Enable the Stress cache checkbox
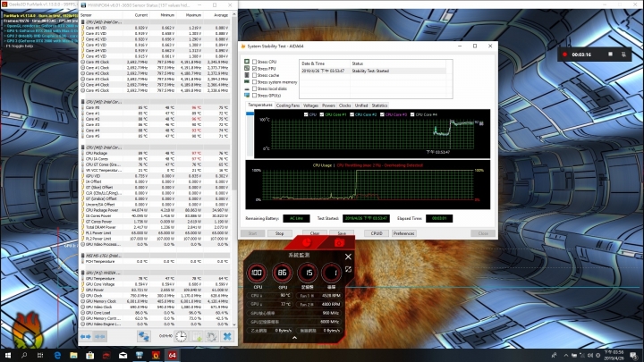Screen dimensions: 644x362 [254, 75]
